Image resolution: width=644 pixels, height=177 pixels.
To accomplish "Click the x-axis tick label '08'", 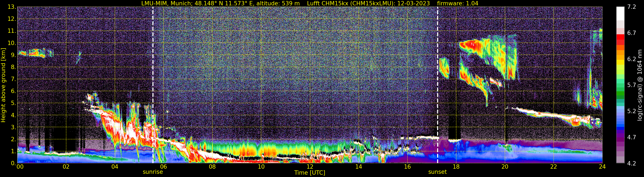I will [x=212, y=167].
